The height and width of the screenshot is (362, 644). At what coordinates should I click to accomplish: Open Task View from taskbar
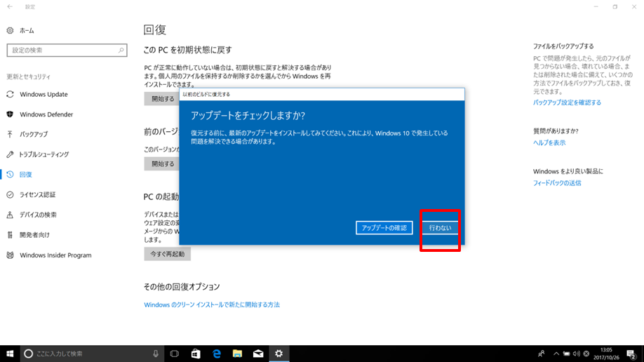175,354
